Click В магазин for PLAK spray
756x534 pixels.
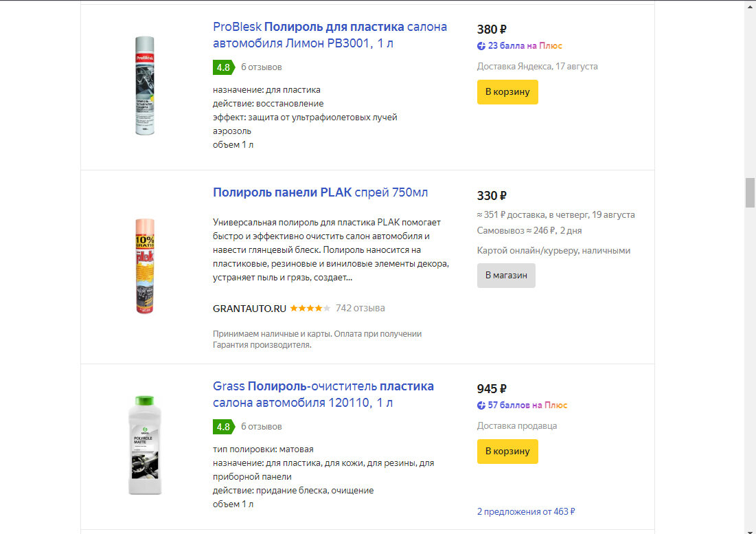(x=506, y=275)
